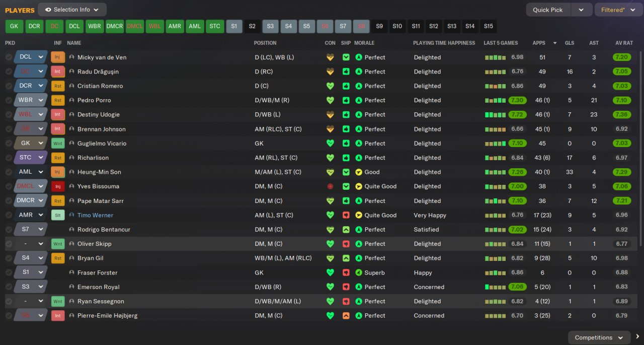Click the Rst status icon for Bryan Gil
Screen dimensions: 644x345
click(x=58, y=258)
